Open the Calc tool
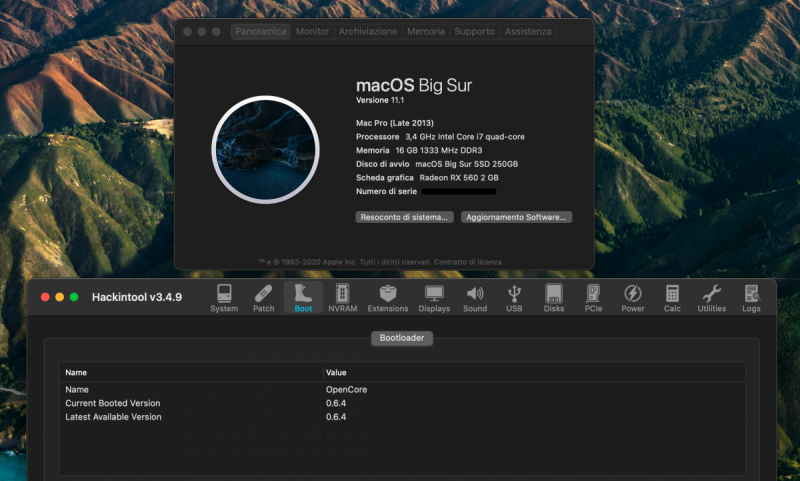800x481 pixels. [672, 298]
